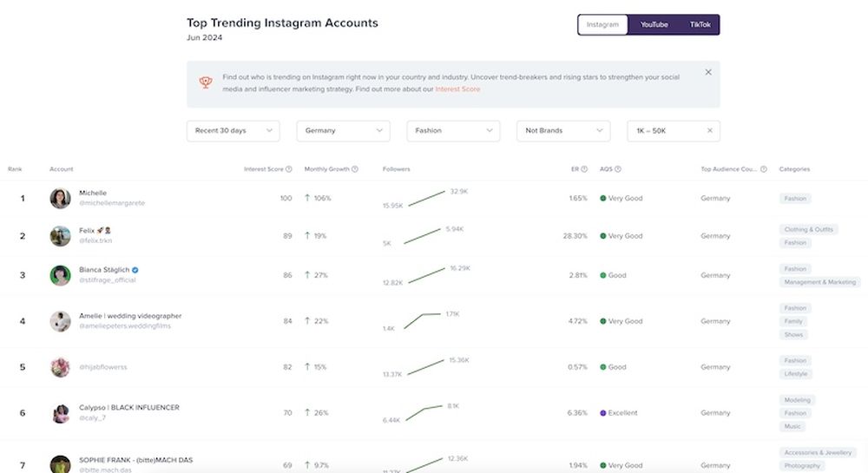Select Amelie's Family category tag
The width and height of the screenshot is (868, 473).
coord(793,321)
